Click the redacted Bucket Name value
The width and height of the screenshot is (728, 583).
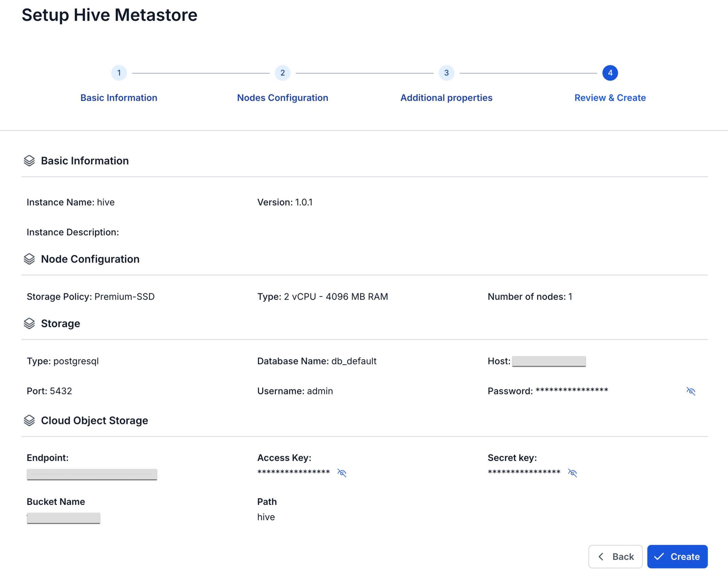tap(63, 518)
